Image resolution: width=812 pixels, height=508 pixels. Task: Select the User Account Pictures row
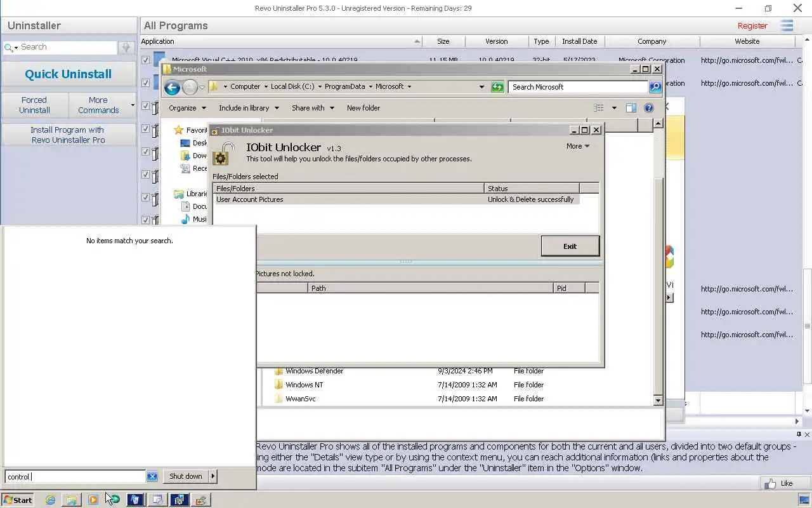(x=396, y=199)
